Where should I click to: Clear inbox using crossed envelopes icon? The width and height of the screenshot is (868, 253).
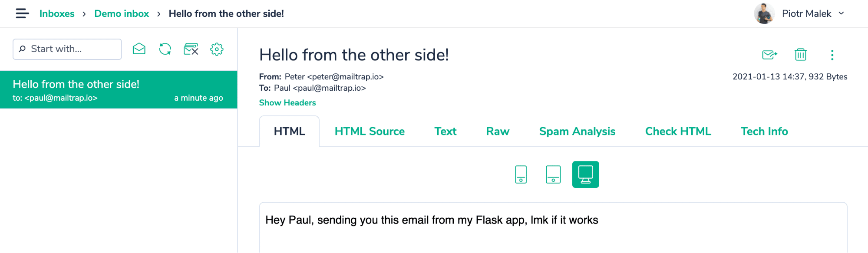[x=191, y=49]
